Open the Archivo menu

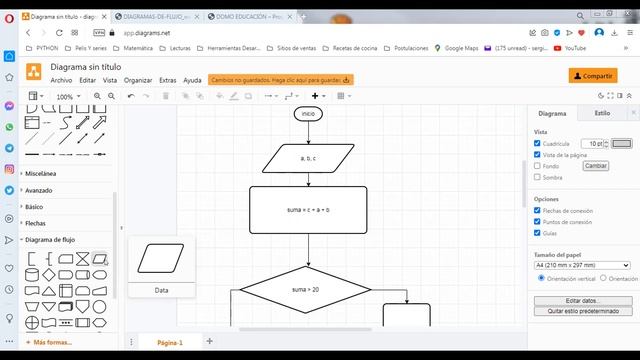pyautogui.click(x=61, y=80)
